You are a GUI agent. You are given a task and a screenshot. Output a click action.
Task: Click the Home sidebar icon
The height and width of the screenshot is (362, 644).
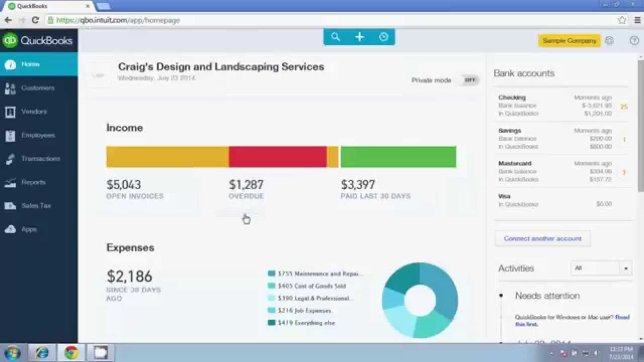[10, 64]
